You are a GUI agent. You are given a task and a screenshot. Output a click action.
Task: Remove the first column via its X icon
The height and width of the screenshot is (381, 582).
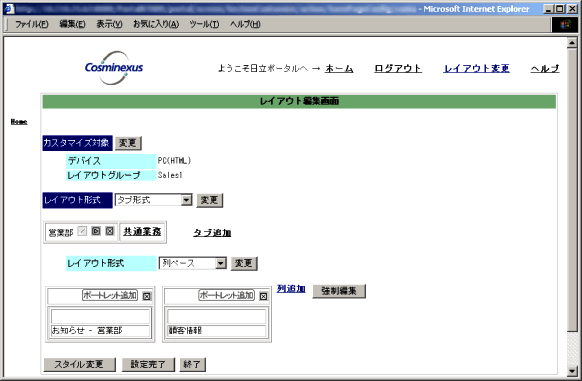point(147,296)
